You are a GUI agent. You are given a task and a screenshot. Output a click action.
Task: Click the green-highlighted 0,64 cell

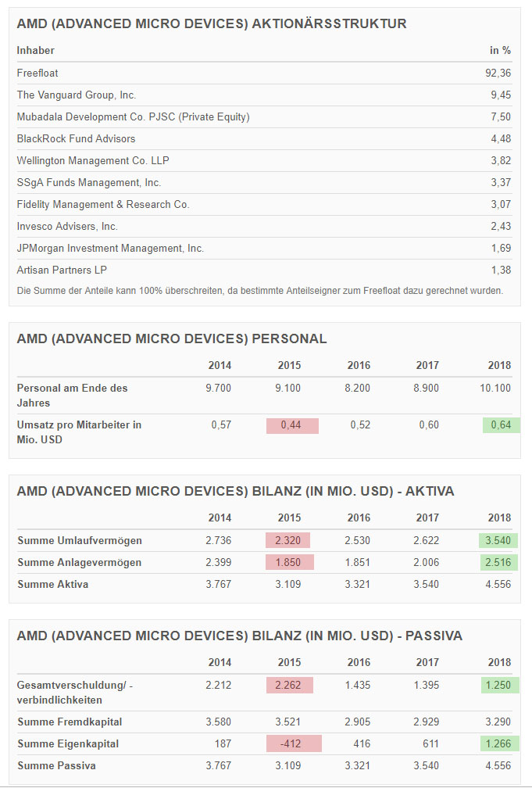[501, 425]
